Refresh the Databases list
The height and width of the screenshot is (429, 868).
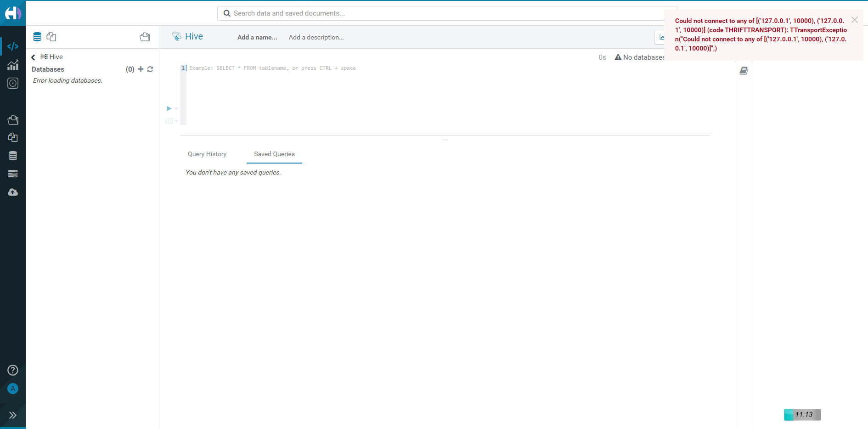click(x=150, y=69)
